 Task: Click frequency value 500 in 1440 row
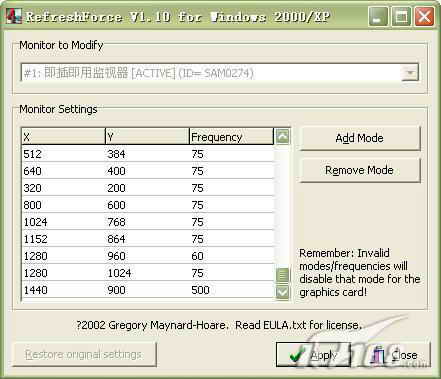(x=200, y=290)
